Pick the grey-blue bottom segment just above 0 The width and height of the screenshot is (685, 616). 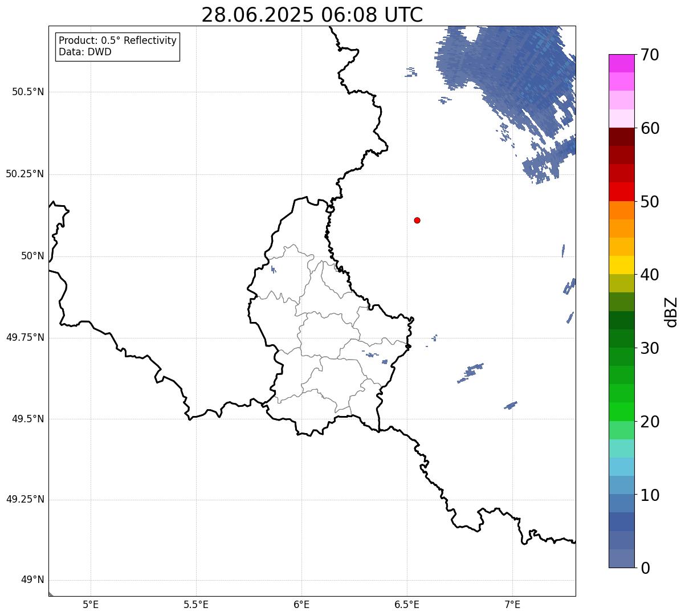point(621,558)
